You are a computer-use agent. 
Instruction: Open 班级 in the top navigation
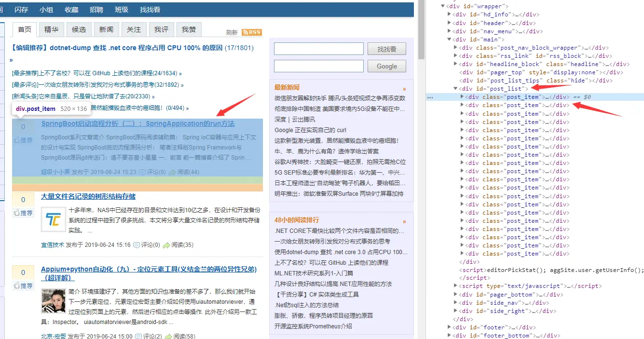(x=122, y=10)
